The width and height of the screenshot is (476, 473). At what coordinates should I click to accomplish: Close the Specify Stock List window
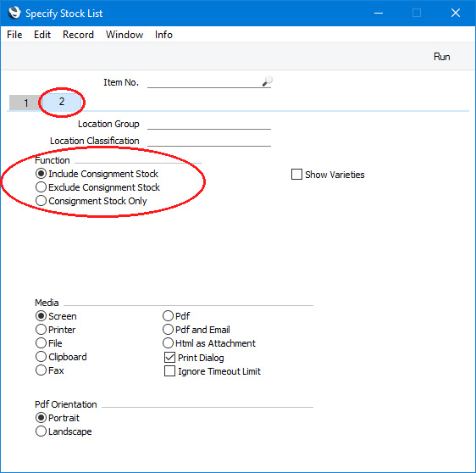[x=456, y=13]
